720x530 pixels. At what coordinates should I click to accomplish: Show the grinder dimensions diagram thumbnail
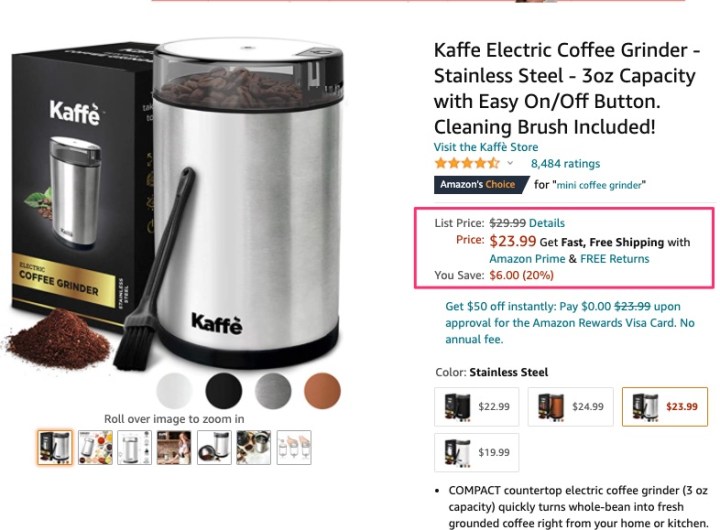134,447
